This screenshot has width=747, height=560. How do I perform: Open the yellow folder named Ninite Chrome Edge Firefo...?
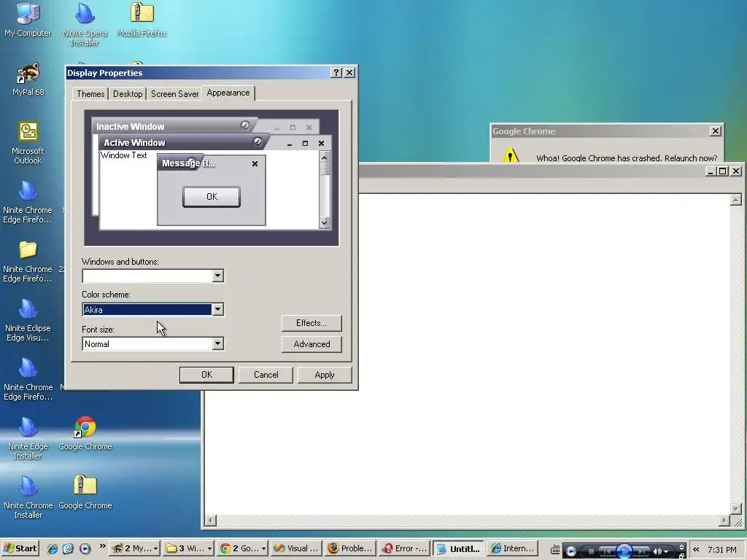coord(28,262)
